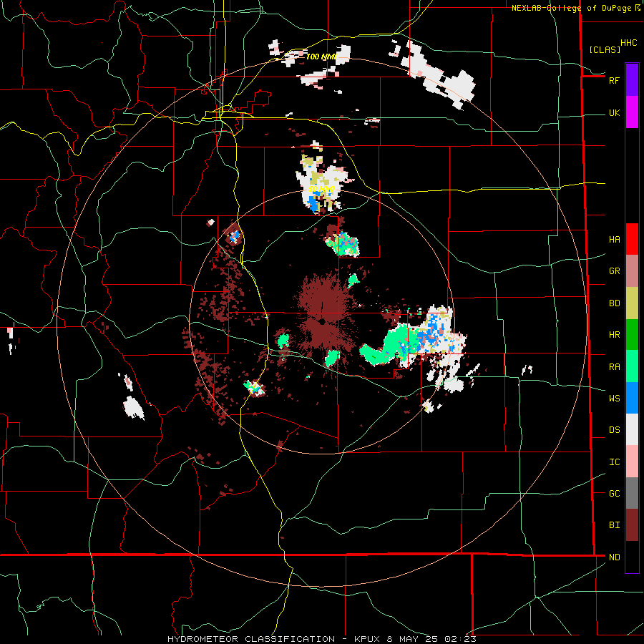Click the 100 NMI range ring label
Viewport: 644px width, 644px height.
pyautogui.click(x=321, y=57)
